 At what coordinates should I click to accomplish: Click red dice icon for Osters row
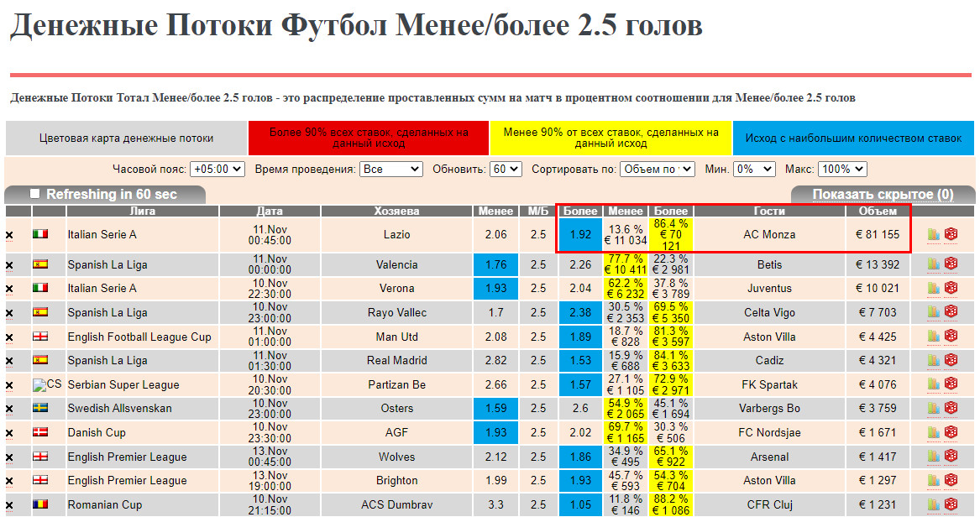point(951,408)
